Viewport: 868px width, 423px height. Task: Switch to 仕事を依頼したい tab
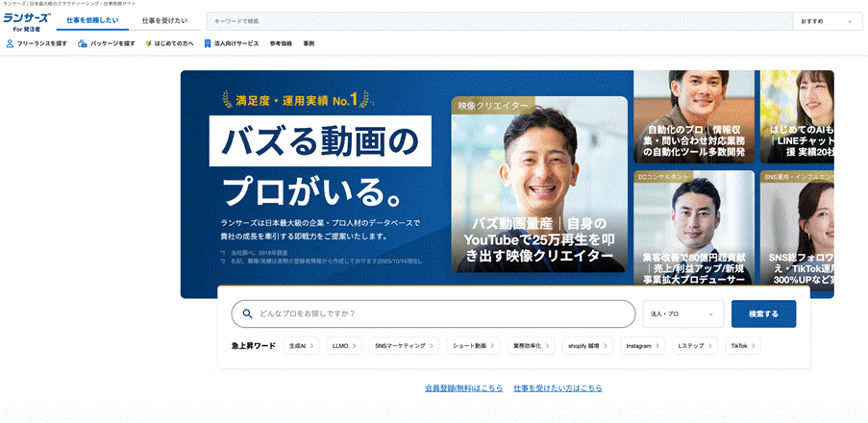(x=93, y=21)
